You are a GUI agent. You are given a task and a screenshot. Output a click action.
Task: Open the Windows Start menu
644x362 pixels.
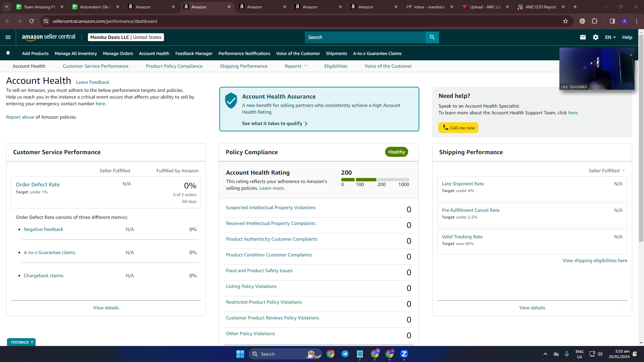240,354
